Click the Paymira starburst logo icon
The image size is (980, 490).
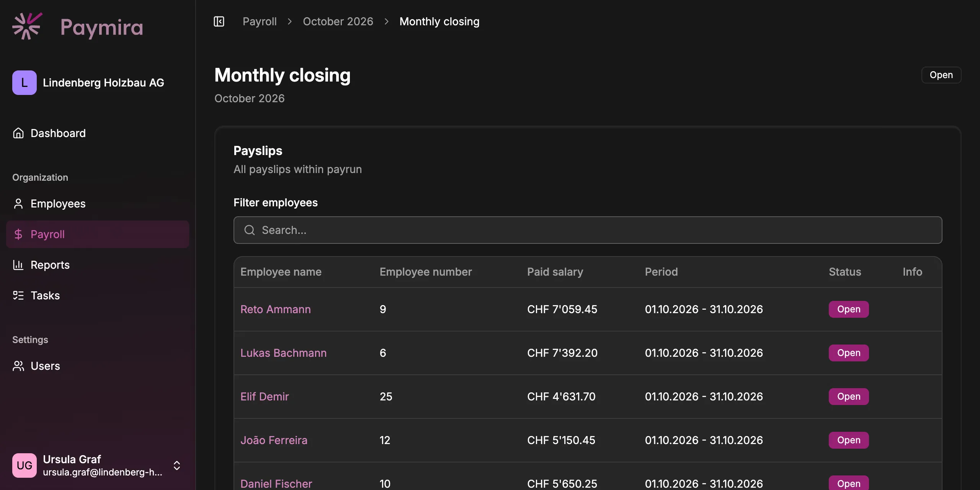click(27, 26)
